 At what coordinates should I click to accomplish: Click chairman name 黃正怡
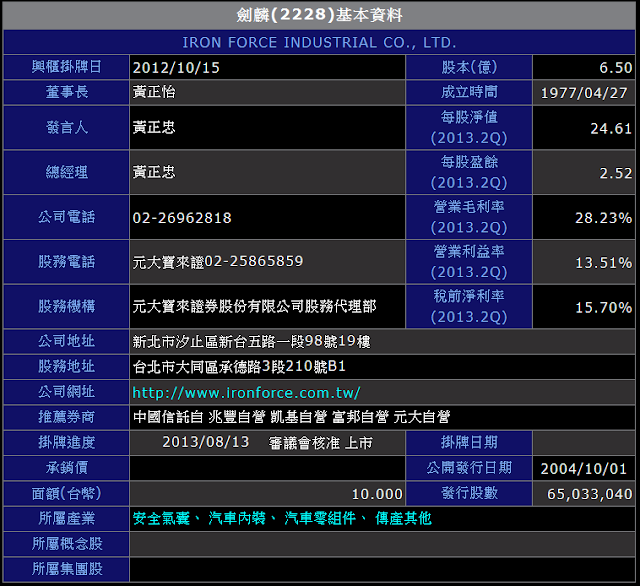point(154,92)
